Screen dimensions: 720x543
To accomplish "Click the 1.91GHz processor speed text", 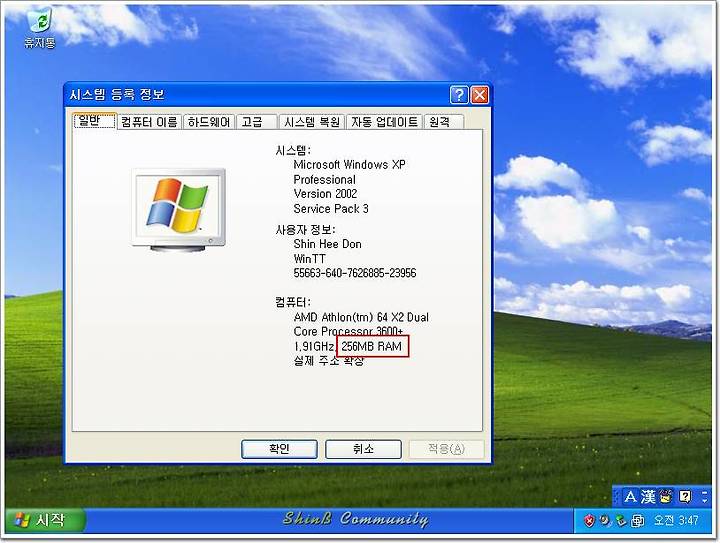I will click(x=315, y=347).
